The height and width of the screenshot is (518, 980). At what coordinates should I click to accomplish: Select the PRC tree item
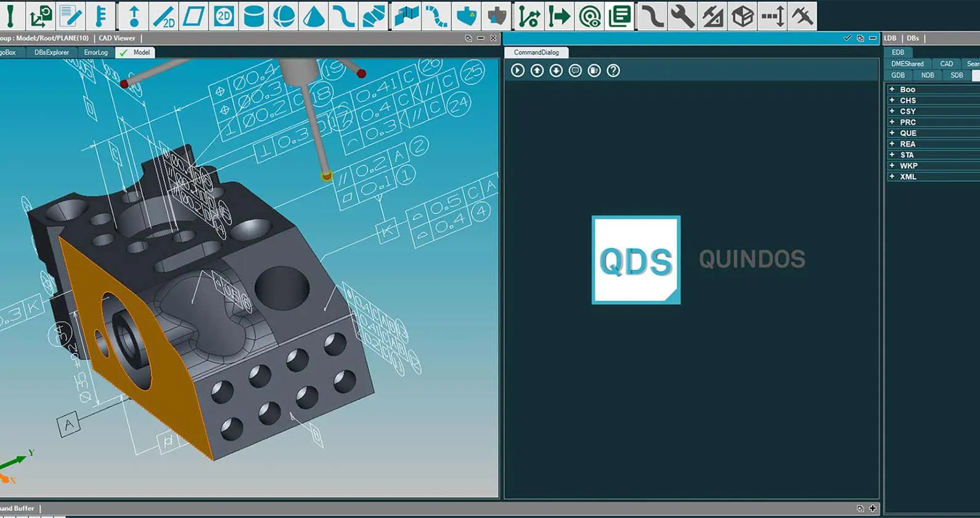[x=907, y=122]
